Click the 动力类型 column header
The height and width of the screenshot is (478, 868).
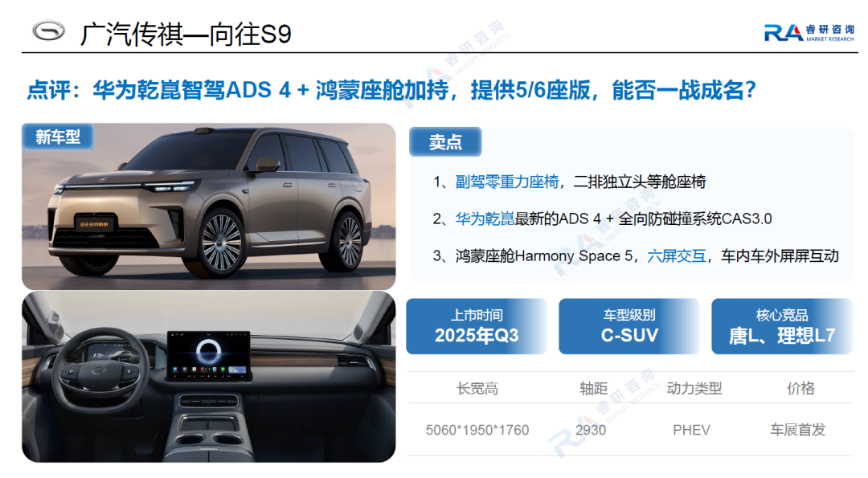coord(694,388)
